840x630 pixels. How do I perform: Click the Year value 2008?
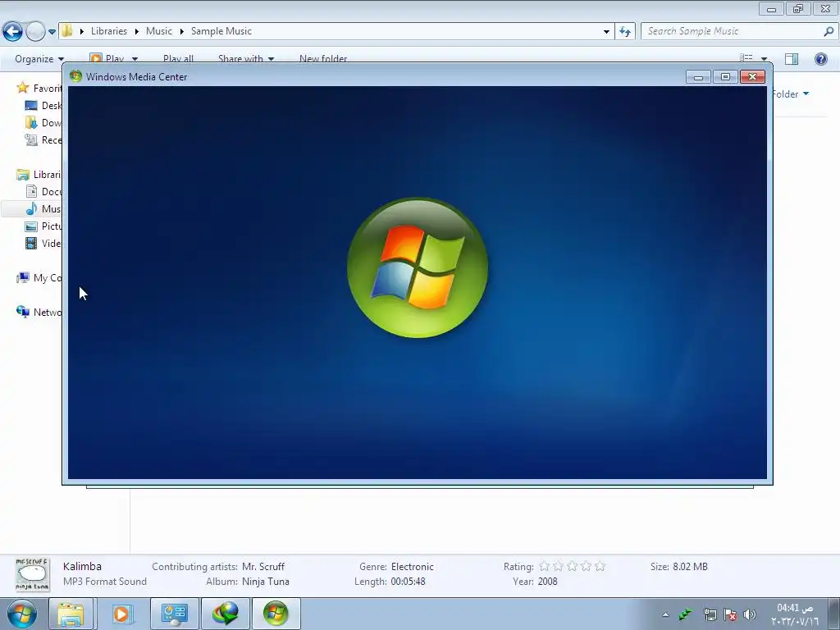[x=547, y=582]
